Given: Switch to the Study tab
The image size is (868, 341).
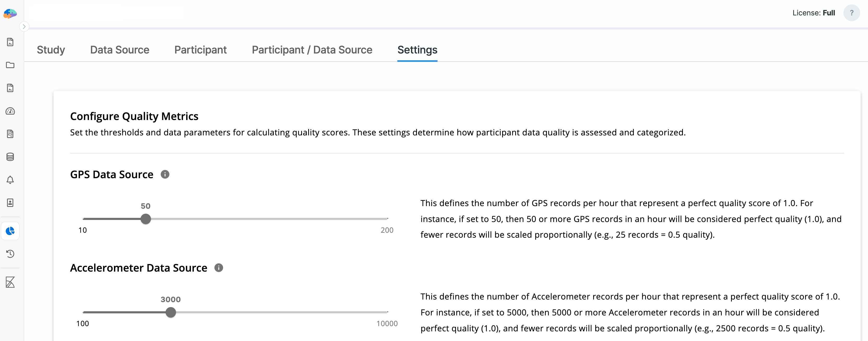Looking at the screenshot, I should click(x=51, y=50).
